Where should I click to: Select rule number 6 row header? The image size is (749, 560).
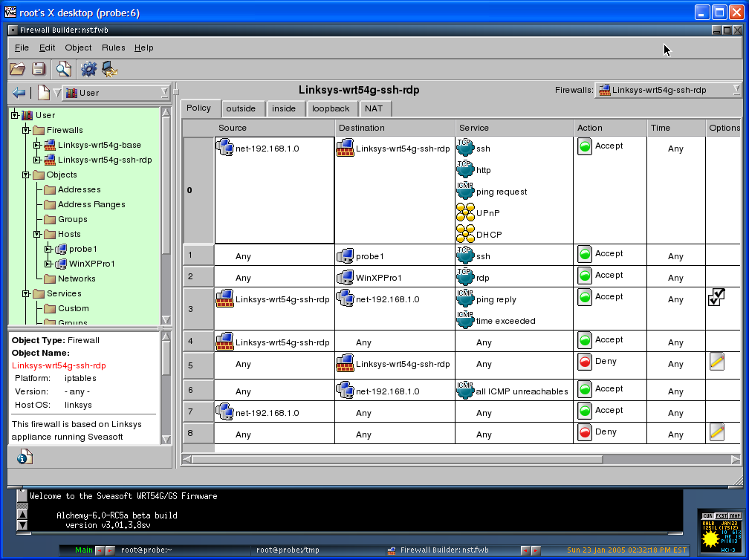[x=198, y=390]
